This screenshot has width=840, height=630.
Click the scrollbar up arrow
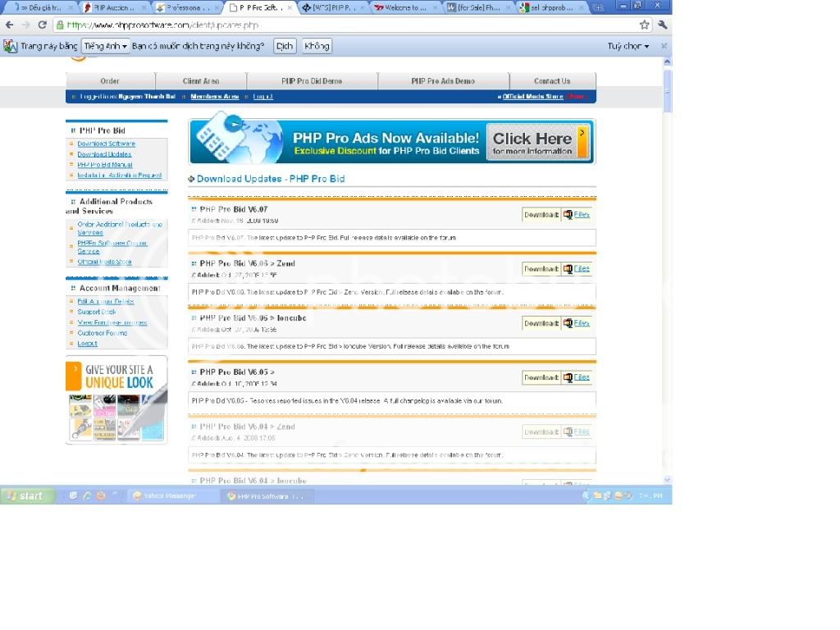click(x=667, y=62)
